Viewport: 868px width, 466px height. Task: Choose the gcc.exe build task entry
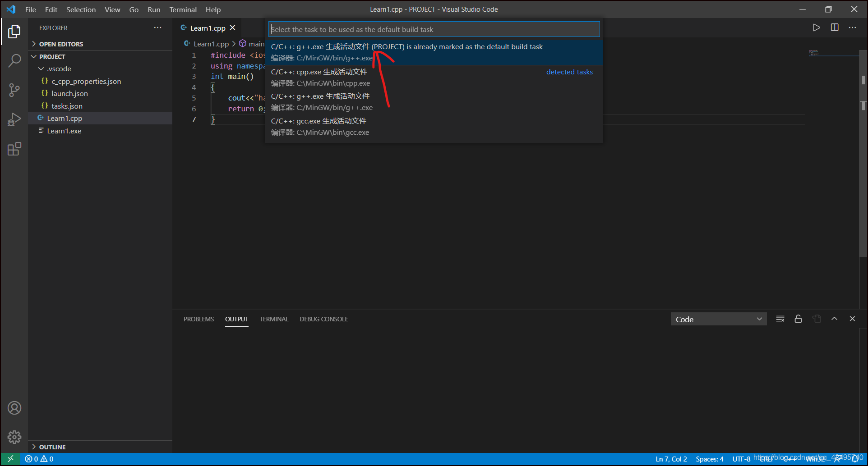pyautogui.click(x=434, y=127)
